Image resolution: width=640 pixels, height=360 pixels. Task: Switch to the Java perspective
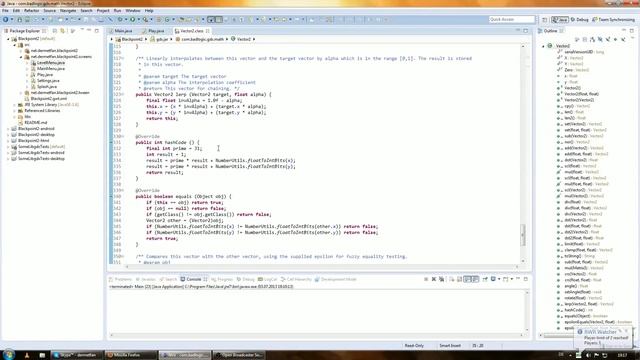(x=560, y=20)
